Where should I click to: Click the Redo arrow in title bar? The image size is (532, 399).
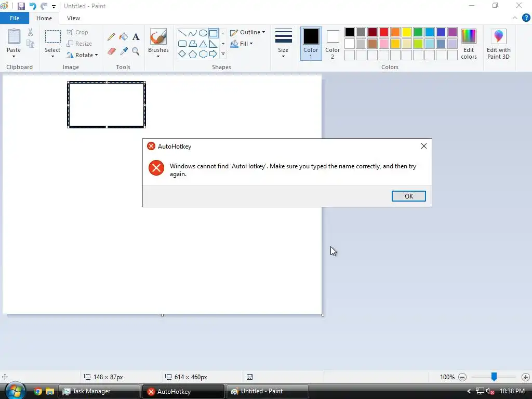point(44,6)
